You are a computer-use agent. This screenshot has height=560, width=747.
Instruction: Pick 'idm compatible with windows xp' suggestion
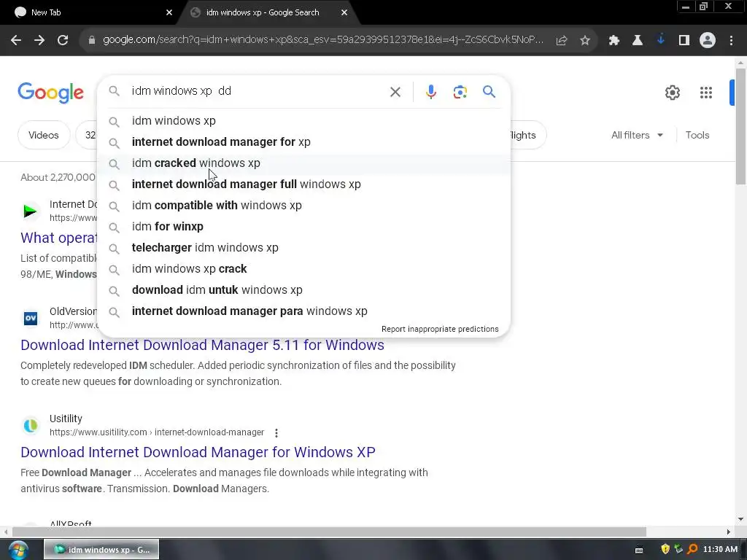click(x=304, y=205)
